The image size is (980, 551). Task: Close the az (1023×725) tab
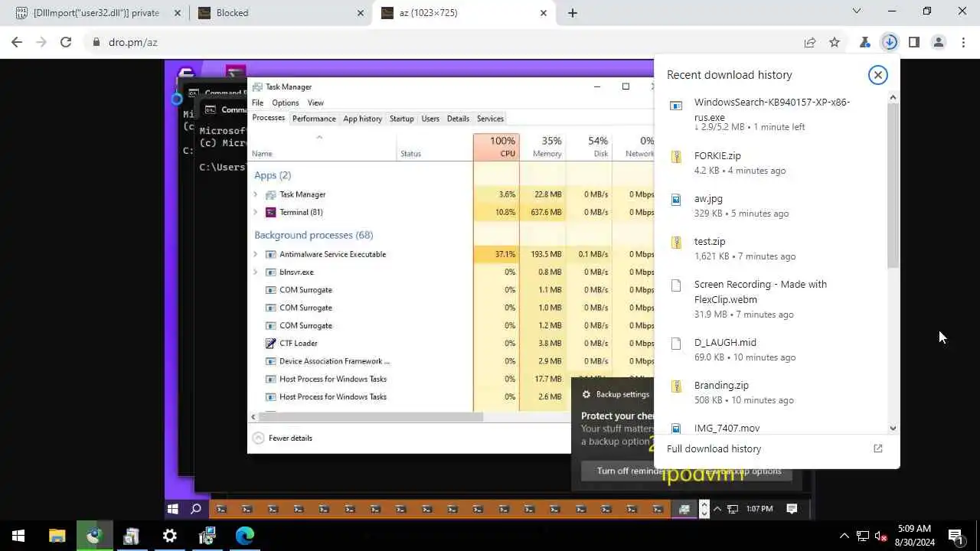[544, 13]
